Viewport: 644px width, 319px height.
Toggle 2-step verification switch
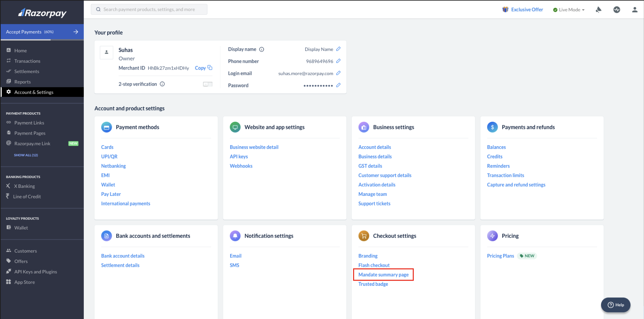(x=208, y=84)
